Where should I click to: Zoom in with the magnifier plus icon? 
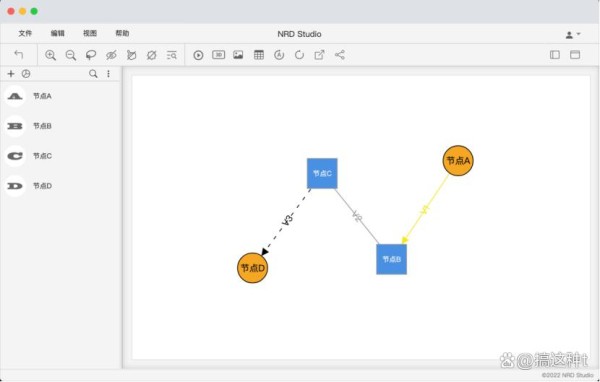[x=51, y=55]
